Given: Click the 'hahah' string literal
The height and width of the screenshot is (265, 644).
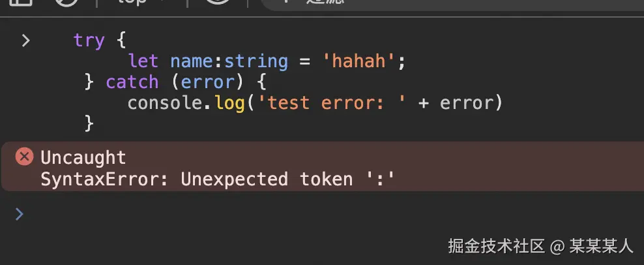Looking at the screenshot, I should pos(360,61).
